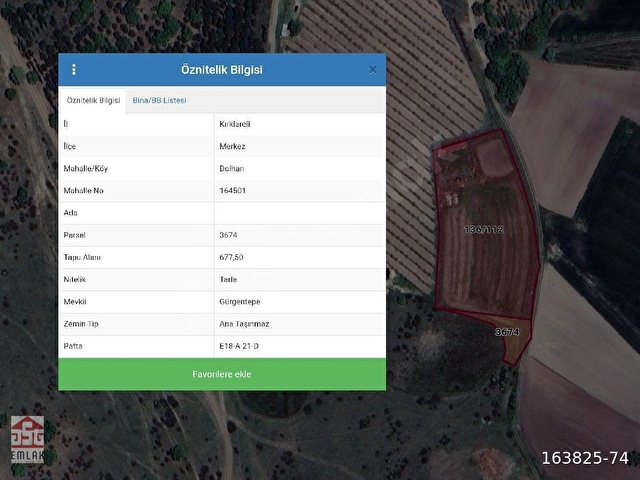640x480 pixels.
Task: Click the empty Ada value cell
Action: [x=300, y=213]
